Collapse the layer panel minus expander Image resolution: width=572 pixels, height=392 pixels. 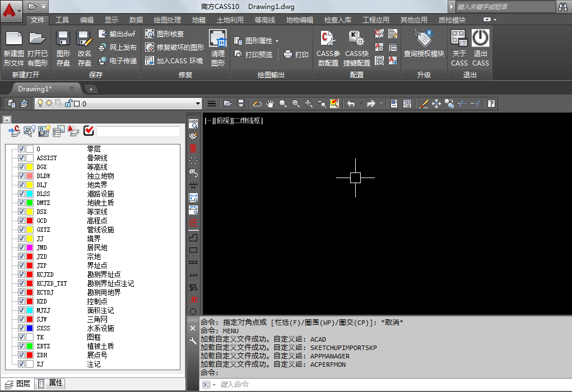coord(7,119)
